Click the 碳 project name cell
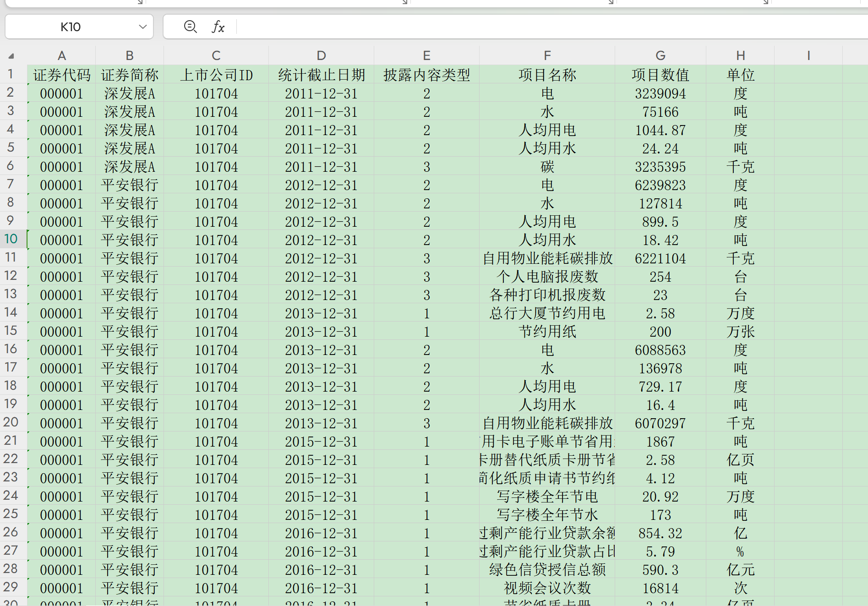This screenshot has height=606, width=868. tap(547, 166)
